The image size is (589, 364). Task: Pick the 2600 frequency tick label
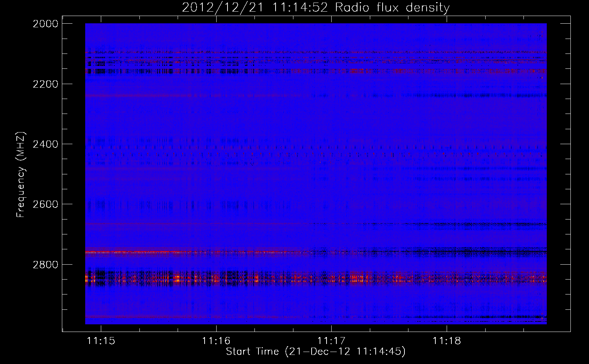46,204
